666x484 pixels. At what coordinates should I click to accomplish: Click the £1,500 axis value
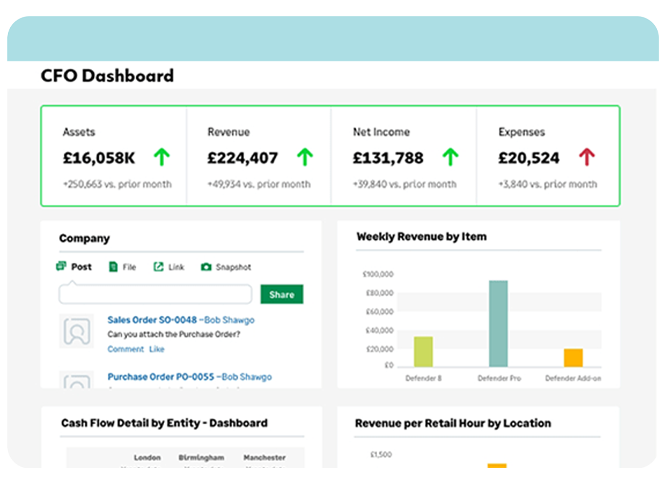point(381,455)
